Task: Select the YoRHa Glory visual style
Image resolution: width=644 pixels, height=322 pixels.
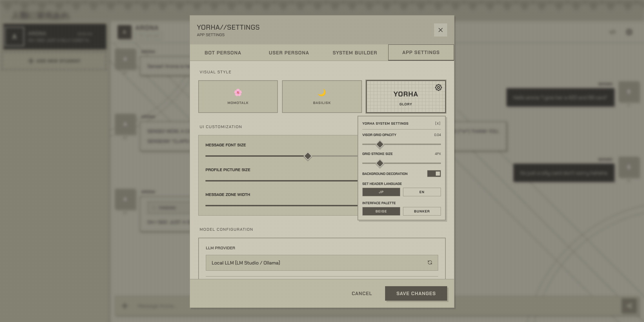Action: tap(406, 96)
